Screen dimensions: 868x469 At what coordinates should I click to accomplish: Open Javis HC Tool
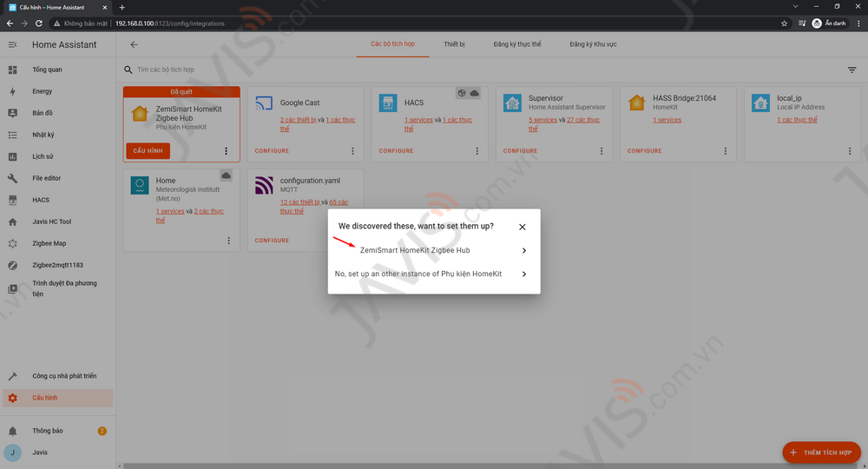tap(58, 221)
